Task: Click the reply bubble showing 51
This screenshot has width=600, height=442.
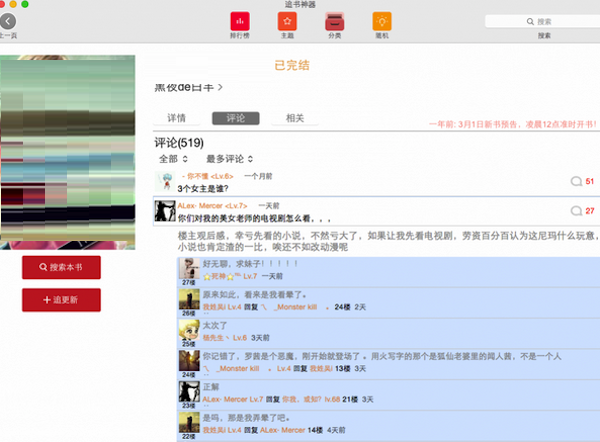Action: click(582, 181)
